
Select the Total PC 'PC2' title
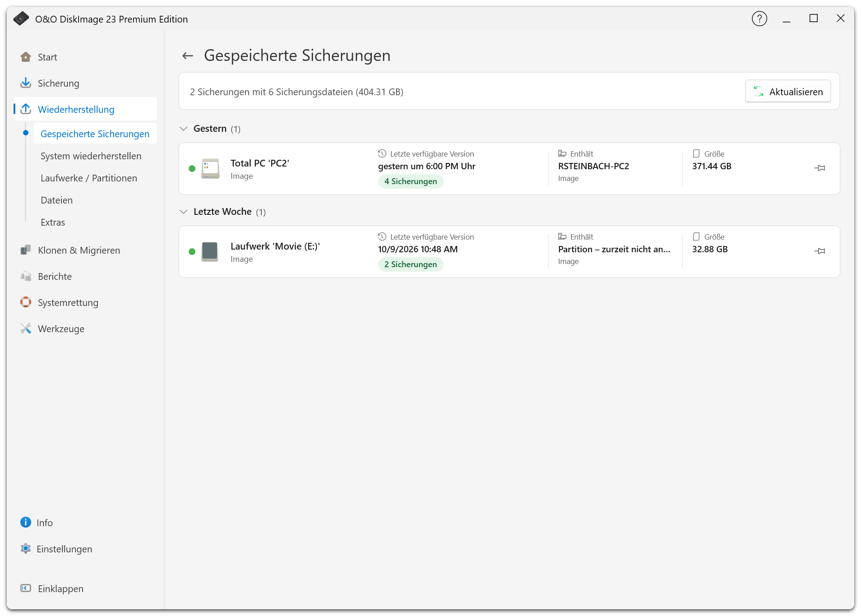pos(260,163)
